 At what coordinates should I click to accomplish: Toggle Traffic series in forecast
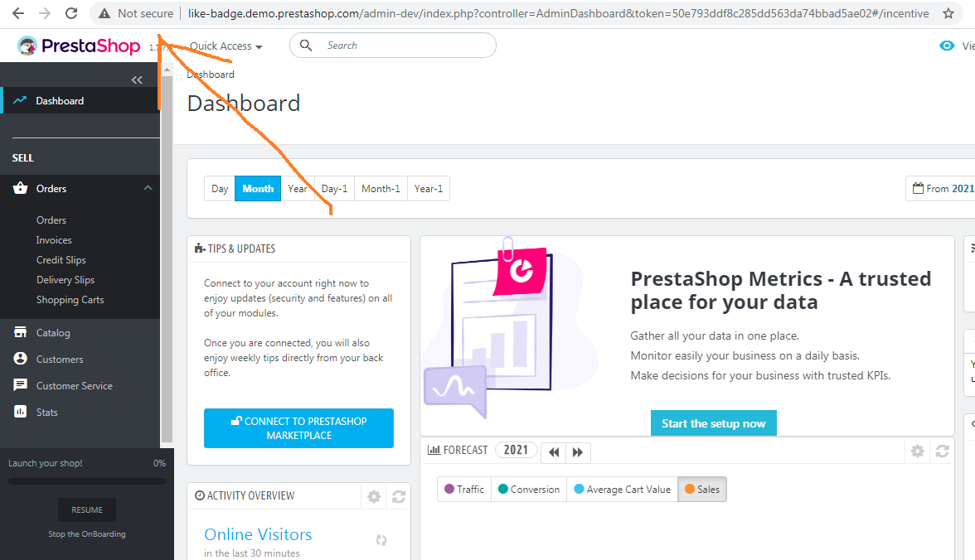point(464,489)
